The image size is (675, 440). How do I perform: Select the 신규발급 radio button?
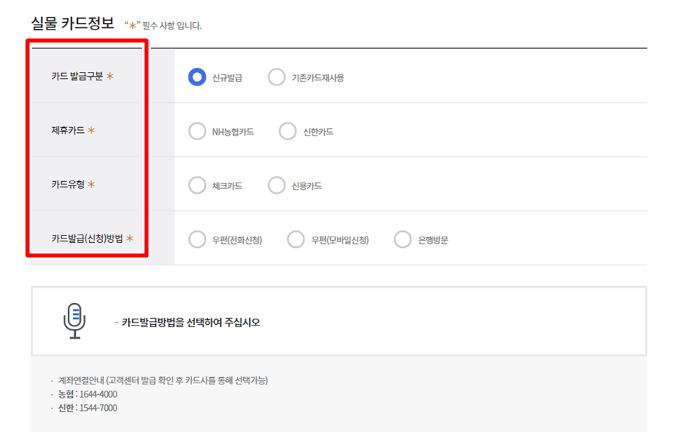[197, 77]
